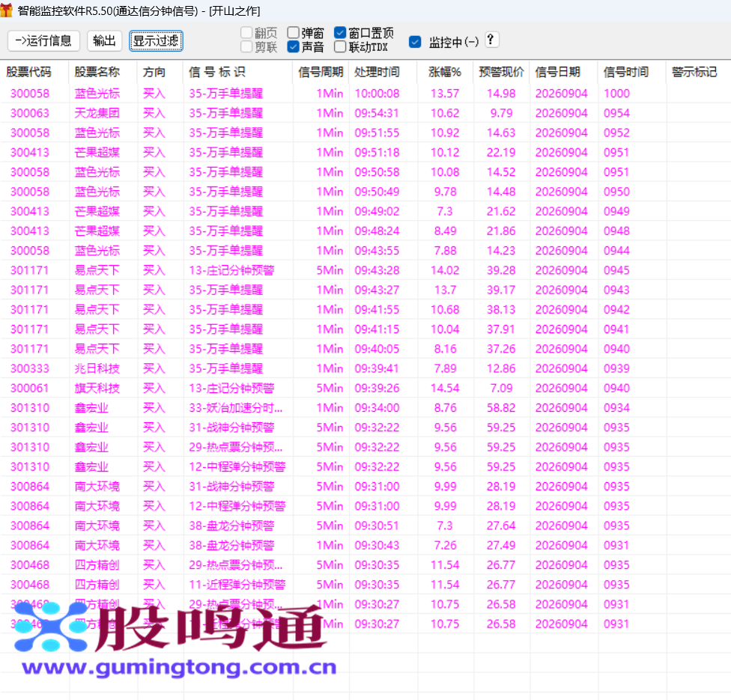
Task: Click 31-战神分钟预警 signal for 南大环境
Action: click(231, 487)
